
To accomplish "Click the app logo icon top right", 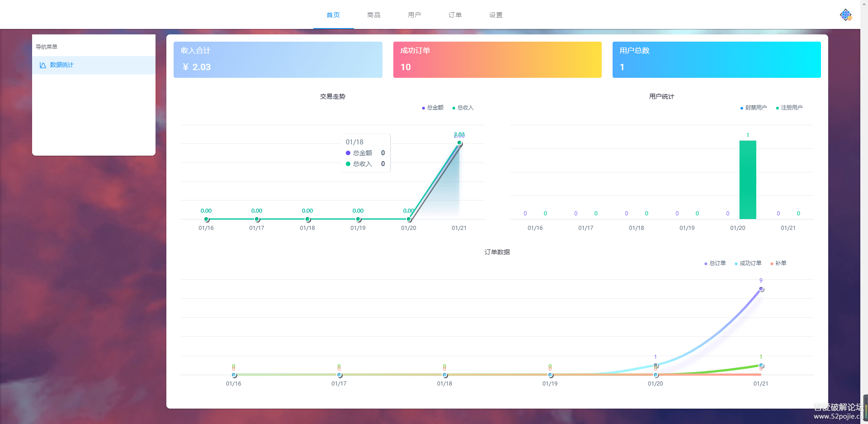I will click(x=845, y=14).
